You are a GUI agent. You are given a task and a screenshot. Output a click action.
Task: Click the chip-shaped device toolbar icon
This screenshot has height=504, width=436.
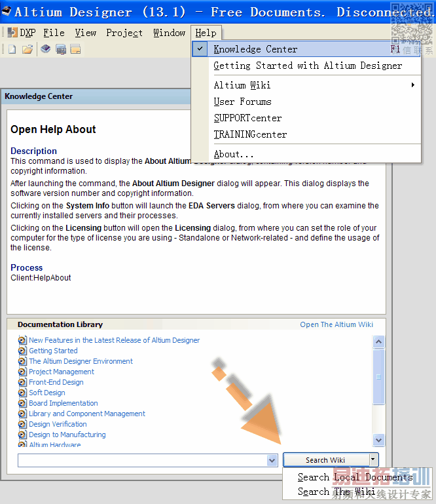point(61,50)
